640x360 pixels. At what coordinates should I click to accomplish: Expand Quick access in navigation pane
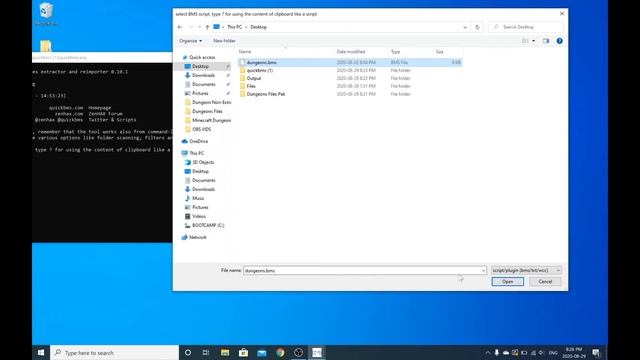pyautogui.click(x=202, y=58)
